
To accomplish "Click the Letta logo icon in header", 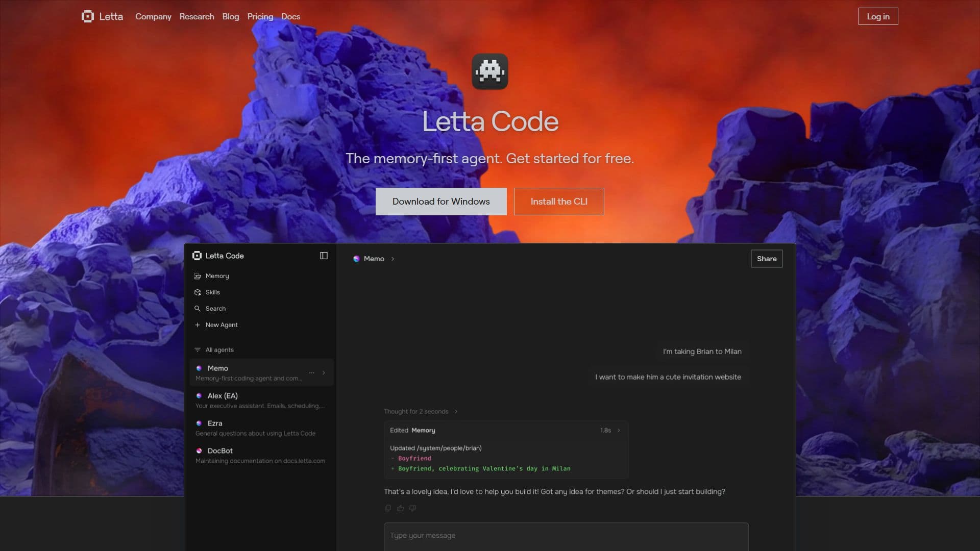I will tap(88, 16).
